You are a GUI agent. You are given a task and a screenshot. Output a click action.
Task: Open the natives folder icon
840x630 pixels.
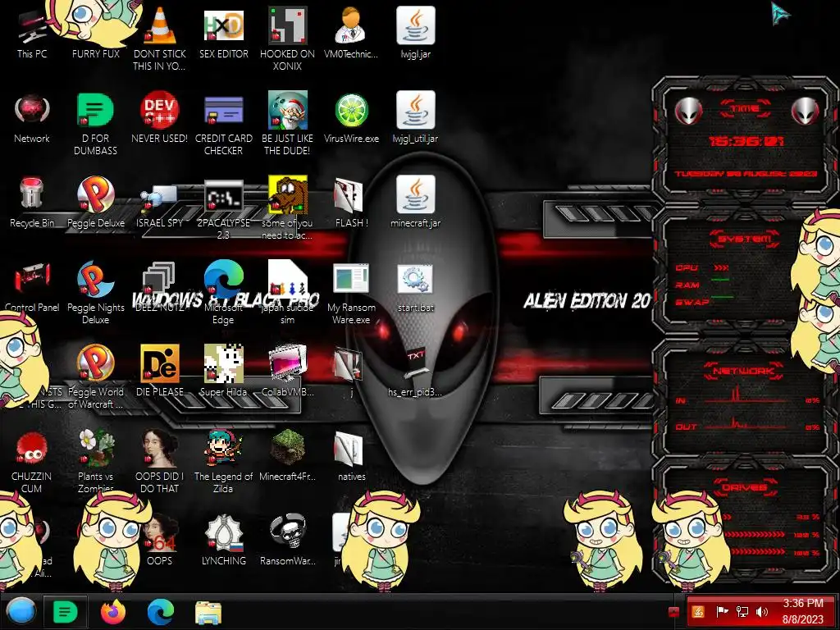click(349, 449)
